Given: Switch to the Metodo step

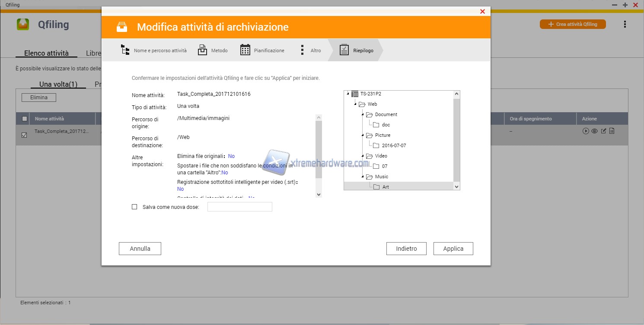Looking at the screenshot, I should (213, 50).
